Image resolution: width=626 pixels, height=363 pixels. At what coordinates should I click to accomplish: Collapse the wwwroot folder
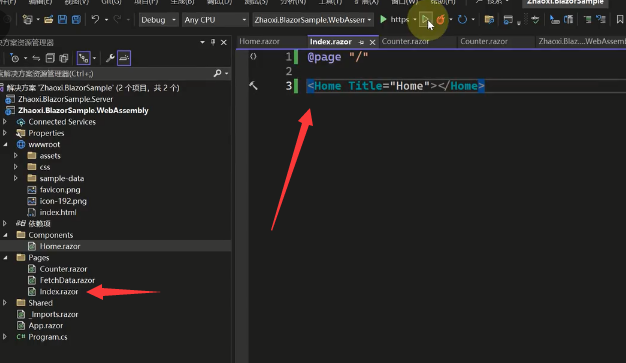point(5,144)
